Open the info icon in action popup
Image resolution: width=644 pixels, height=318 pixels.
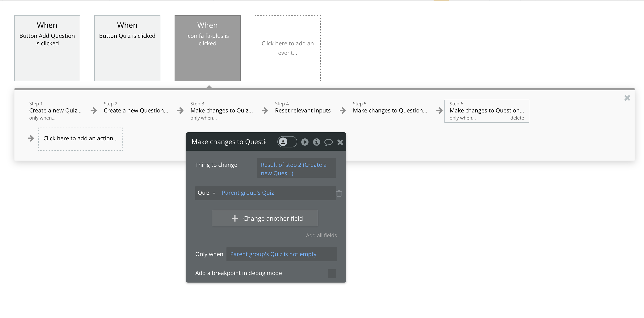point(317,142)
